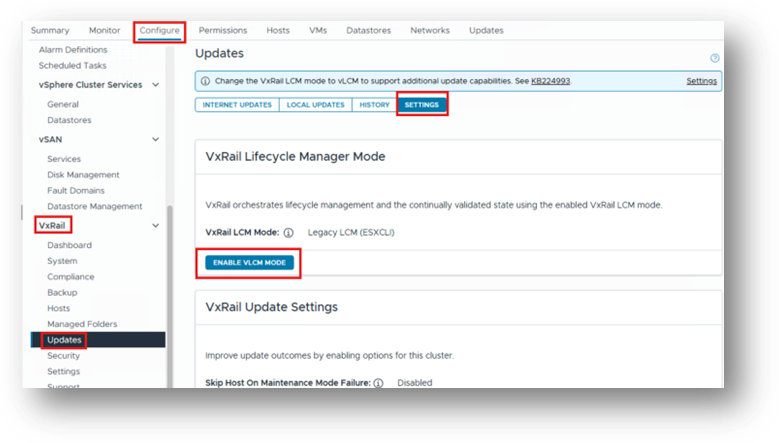Image resolution: width=779 pixels, height=443 pixels.
Task: Click the Disabled value for Skip Host
Action: pos(415,383)
